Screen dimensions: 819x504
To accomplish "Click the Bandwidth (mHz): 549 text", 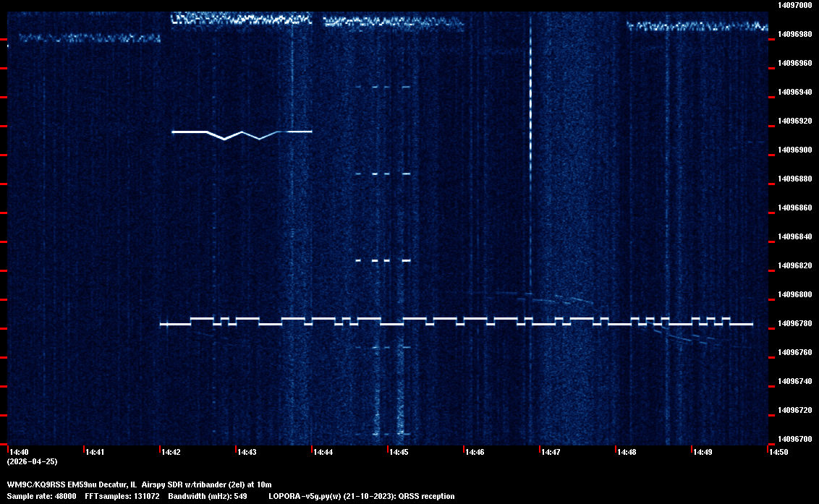I will (208, 496).
